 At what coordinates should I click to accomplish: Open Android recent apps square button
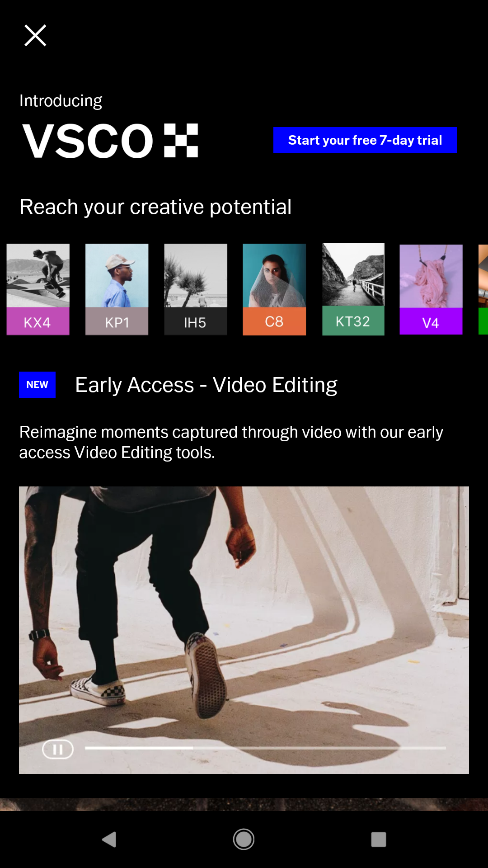(379, 840)
